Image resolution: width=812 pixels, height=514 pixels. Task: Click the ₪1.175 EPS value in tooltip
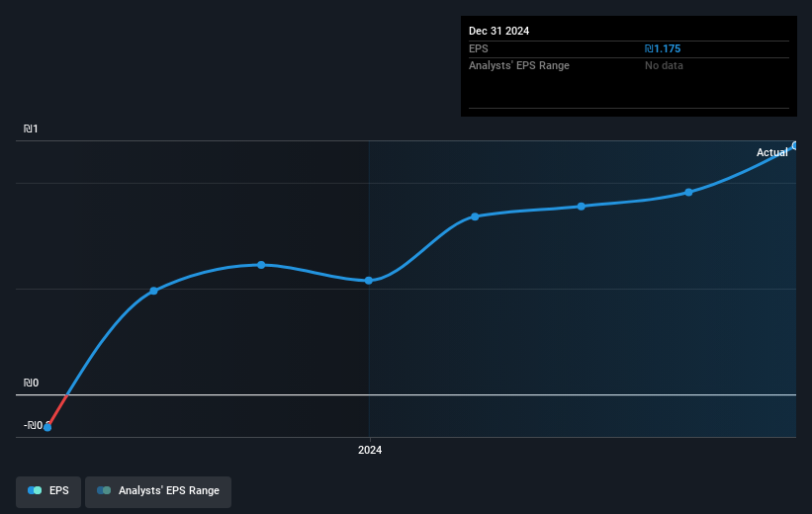click(x=663, y=48)
